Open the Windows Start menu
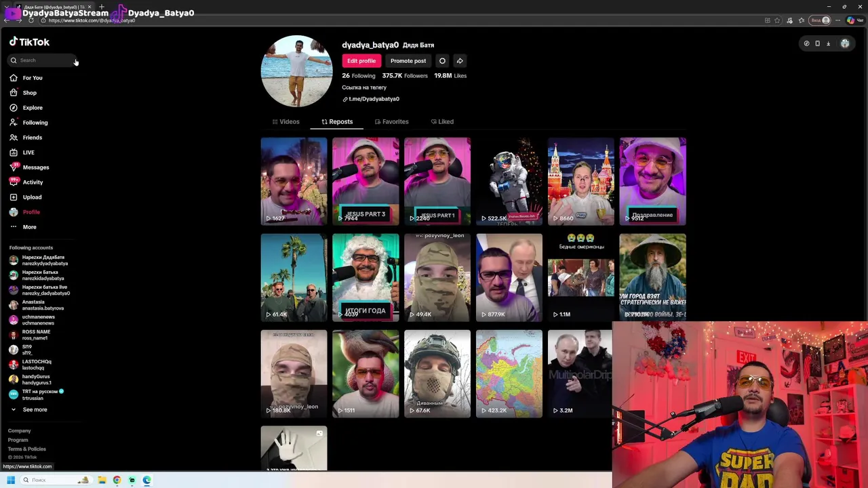 [x=11, y=480]
